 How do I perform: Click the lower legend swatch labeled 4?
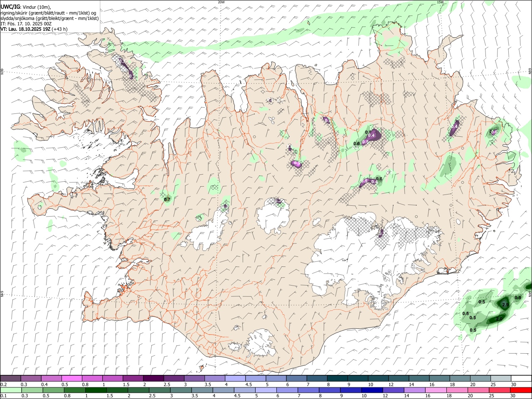[x=223, y=390]
